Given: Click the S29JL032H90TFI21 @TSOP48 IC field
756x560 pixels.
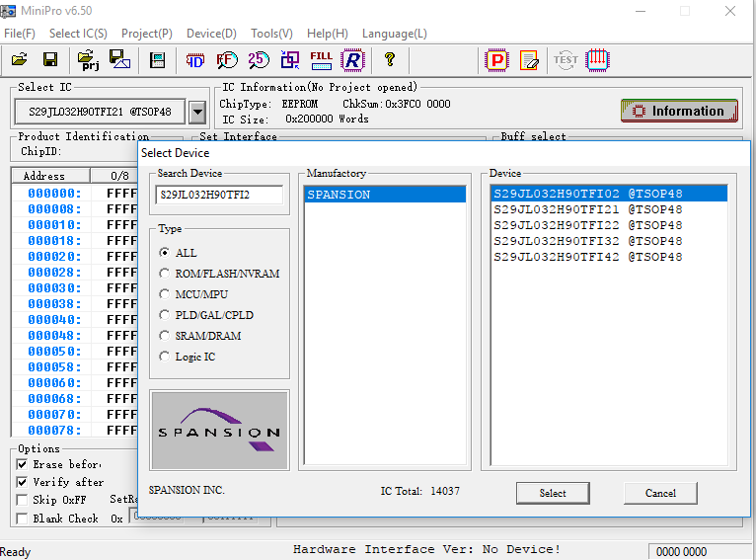Looking at the screenshot, I should (x=100, y=112).
